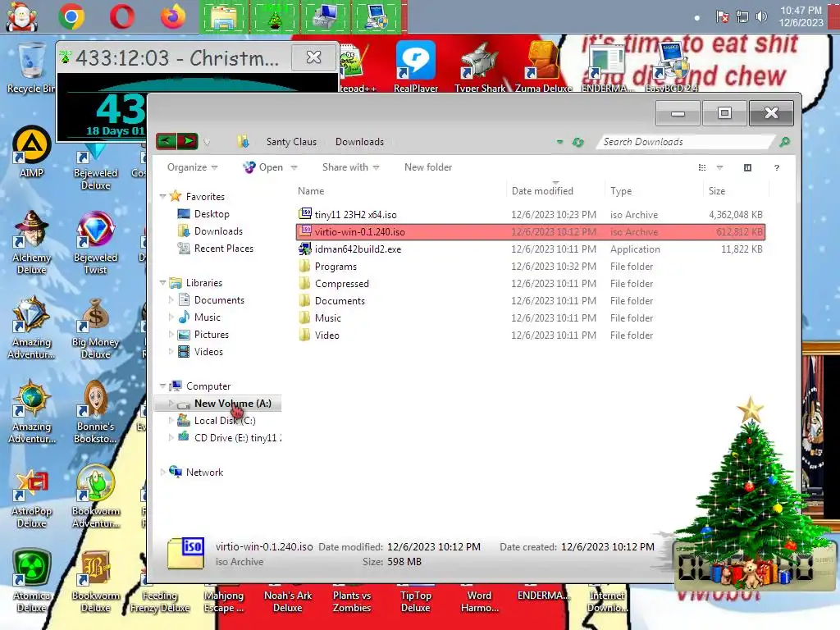This screenshot has height=630, width=840.
Task: Open Action Center flag tray icon
Action: tap(722, 16)
